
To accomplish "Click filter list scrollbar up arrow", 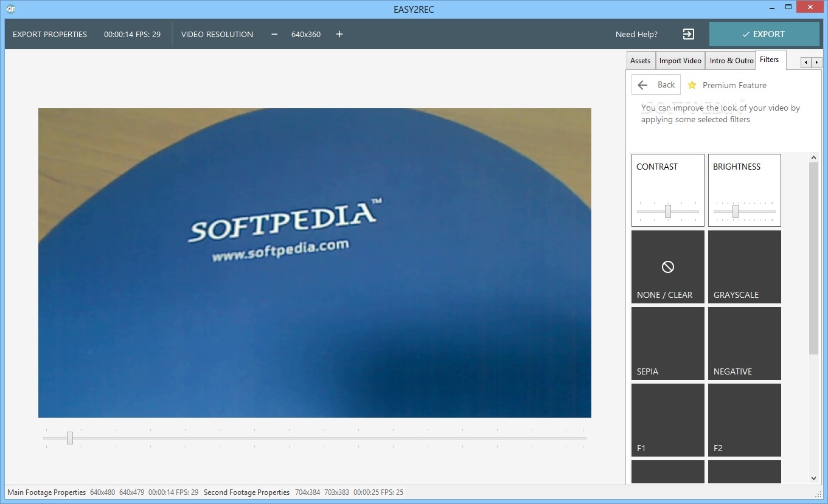I will [814, 158].
